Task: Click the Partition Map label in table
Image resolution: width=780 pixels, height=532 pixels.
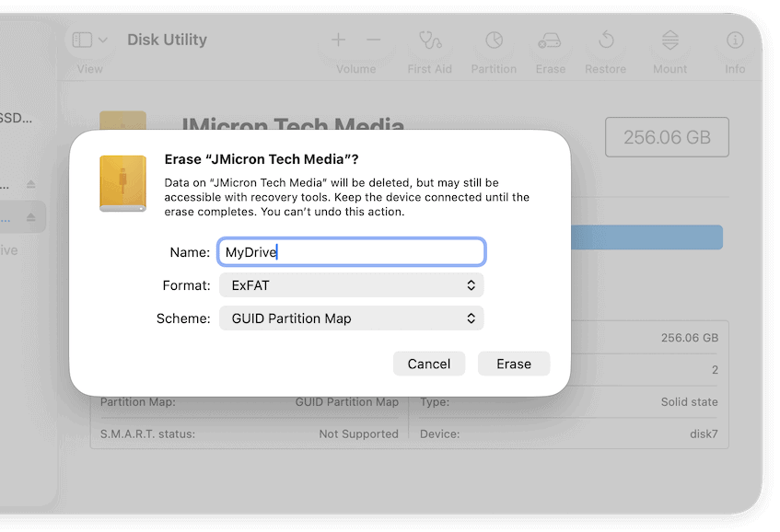Action: (138, 401)
